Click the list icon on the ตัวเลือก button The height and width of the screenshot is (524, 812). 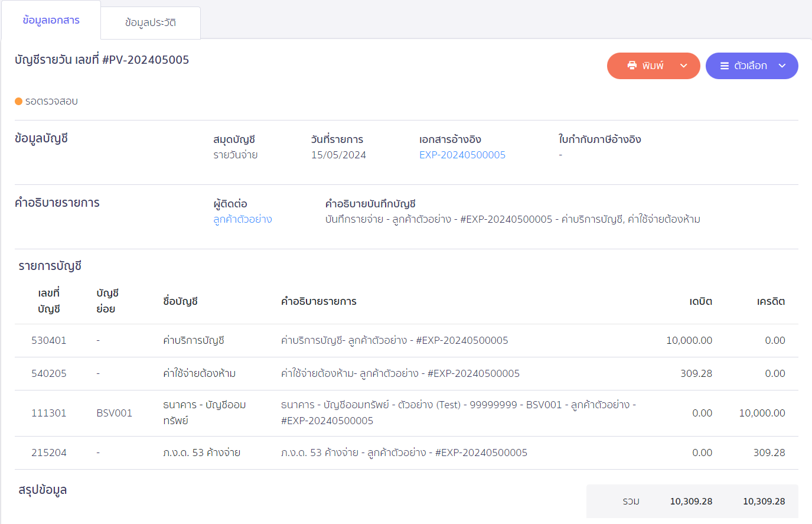725,66
